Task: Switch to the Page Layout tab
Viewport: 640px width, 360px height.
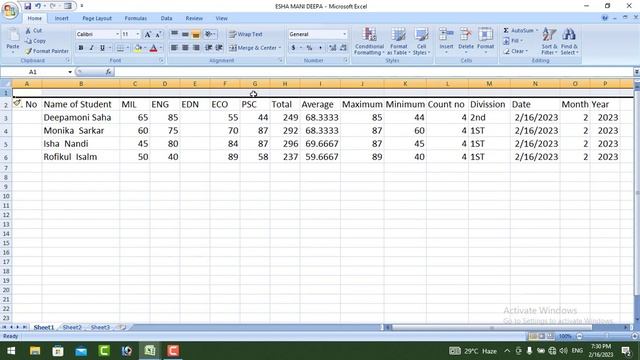Action: coord(97,18)
